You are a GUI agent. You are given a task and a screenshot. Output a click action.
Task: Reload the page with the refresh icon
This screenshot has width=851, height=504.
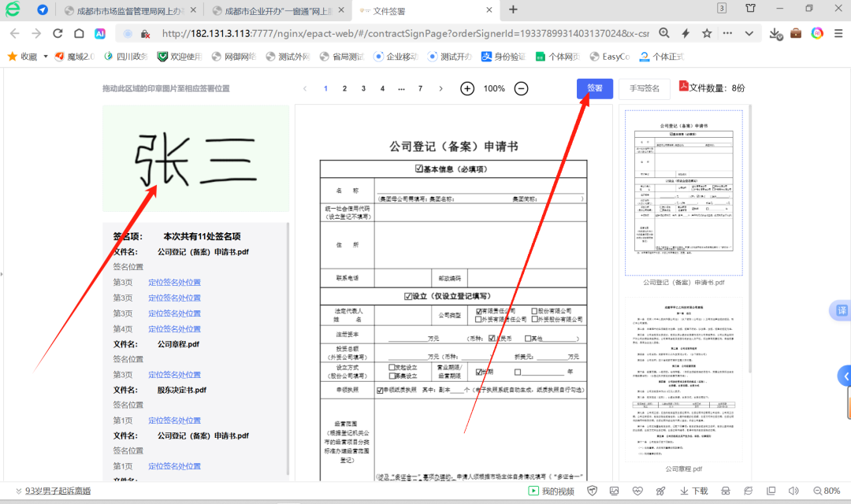[58, 34]
